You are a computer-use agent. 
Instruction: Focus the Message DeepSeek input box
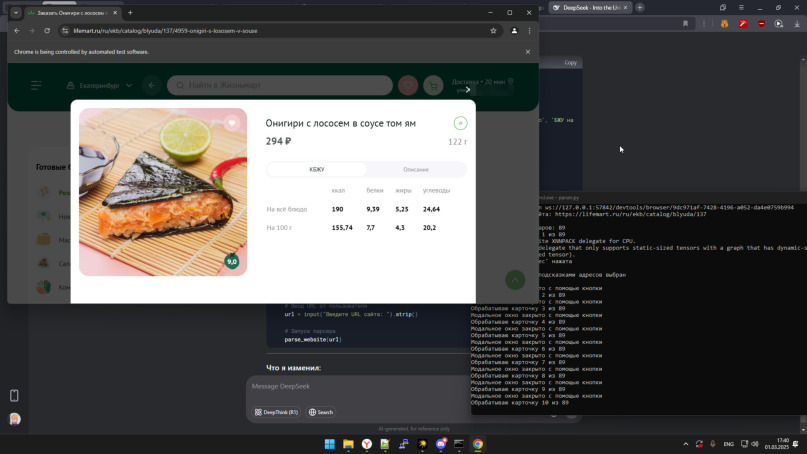(x=360, y=387)
